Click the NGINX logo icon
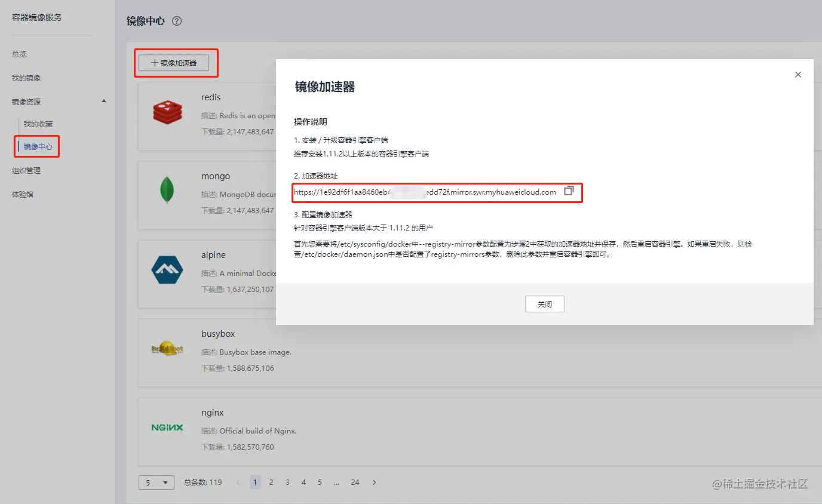 point(167,428)
